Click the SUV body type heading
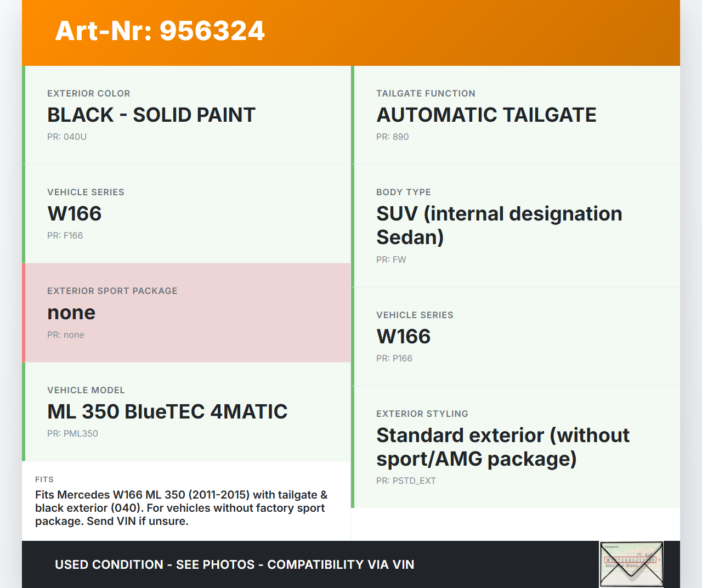702x588 pixels. 499,225
